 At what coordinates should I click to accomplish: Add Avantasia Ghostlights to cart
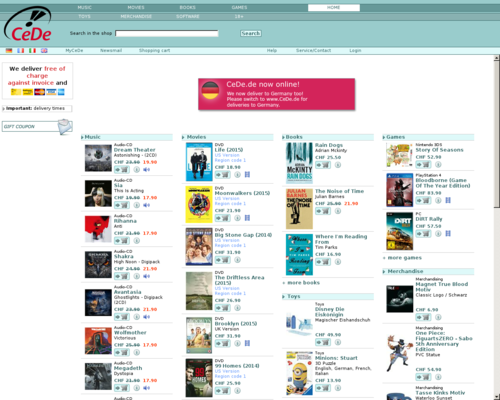tap(122, 317)
